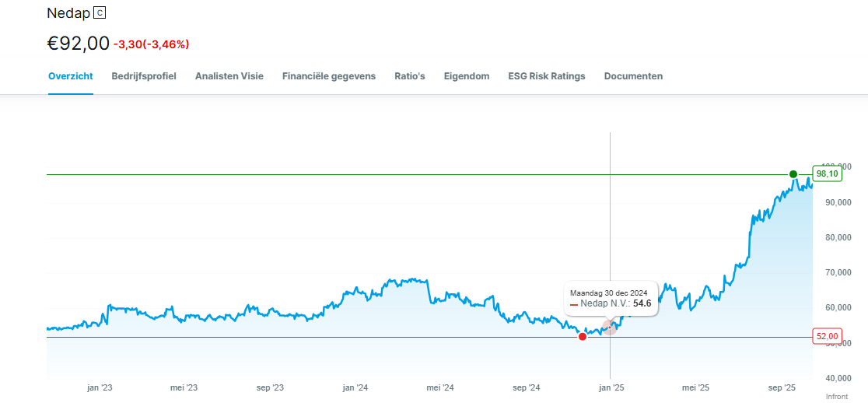Open the Overzicht tab
Image resolution: width=868 pixels, height=403 pixels.
pos(71,76)
